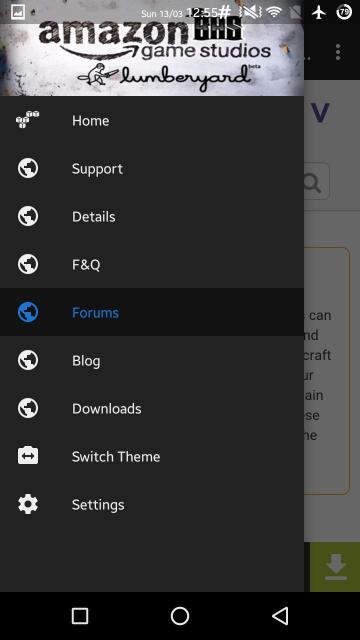Tap the Settings gear icon
Screen dimensions: 360x640
[28, 504]
